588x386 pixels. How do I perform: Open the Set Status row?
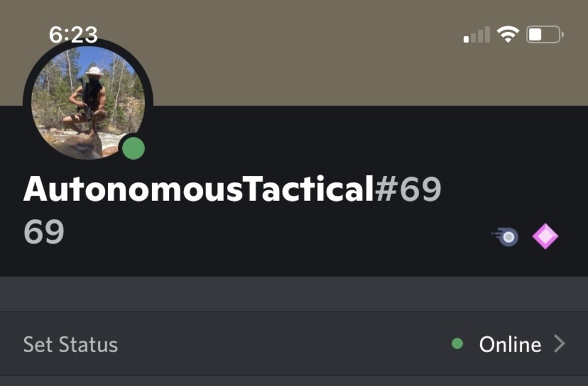(294, 343)
